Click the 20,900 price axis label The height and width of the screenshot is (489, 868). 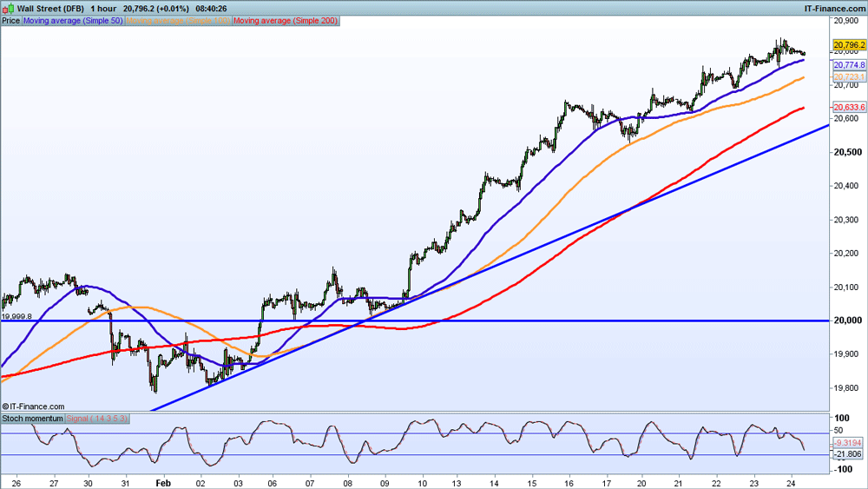846,21
